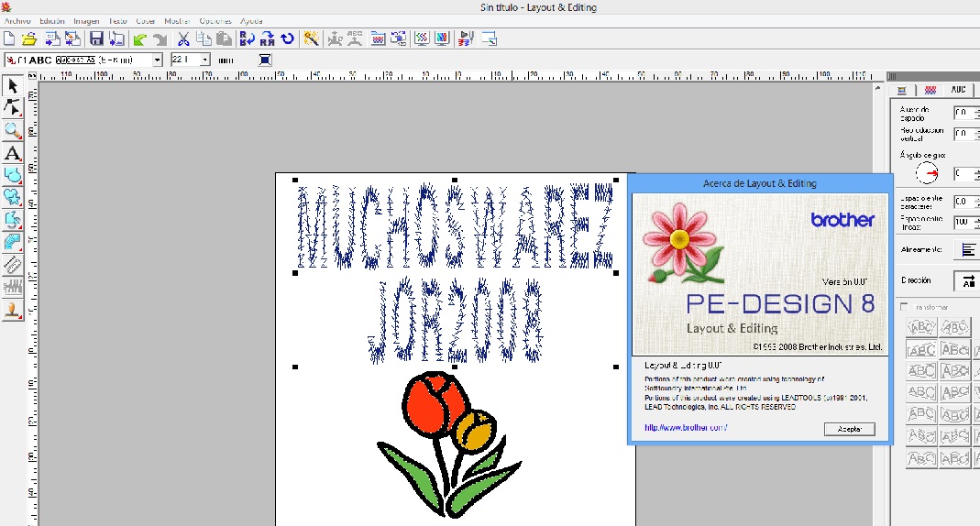Click the import design arrow icon
This screenshot has height=526, width=980.
coord(53,38)
